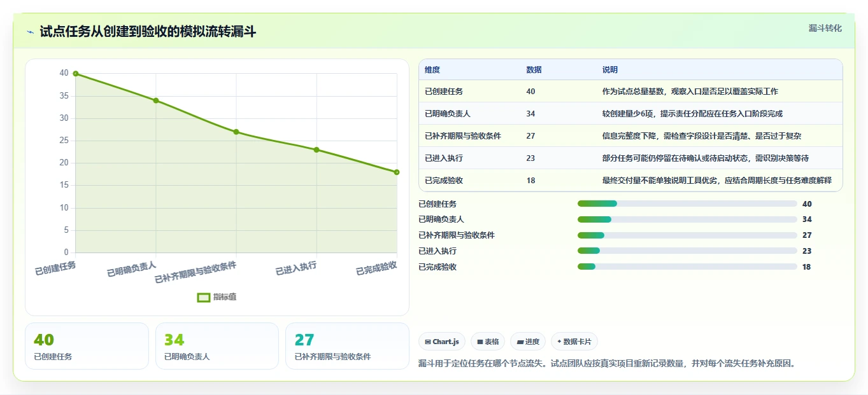Open the 34 已明确负责人 stat card
Image resolution: width=868 pixels, height=395 pixels.
(x=217, y=346)
